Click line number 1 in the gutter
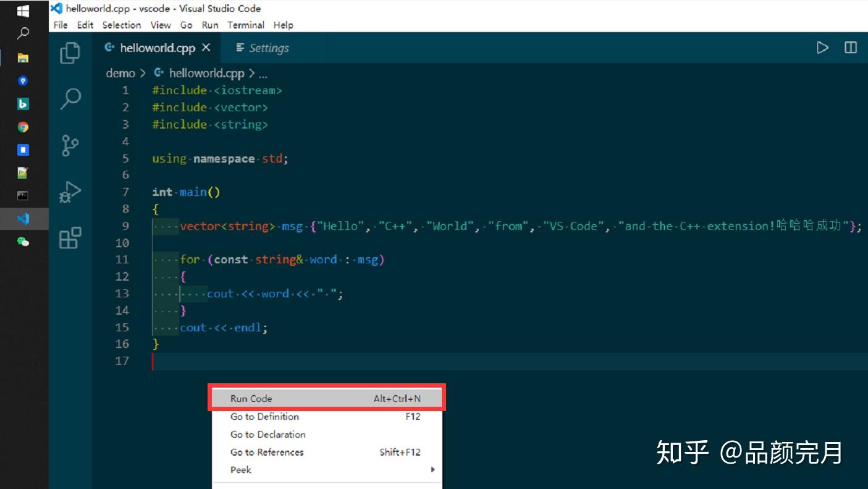868x489 pixels. pos(125,90)
